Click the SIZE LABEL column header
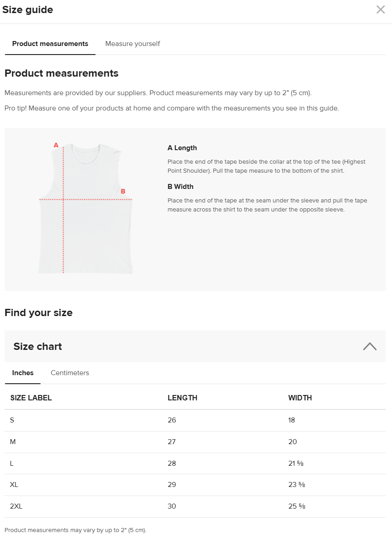 coord(31,398)
